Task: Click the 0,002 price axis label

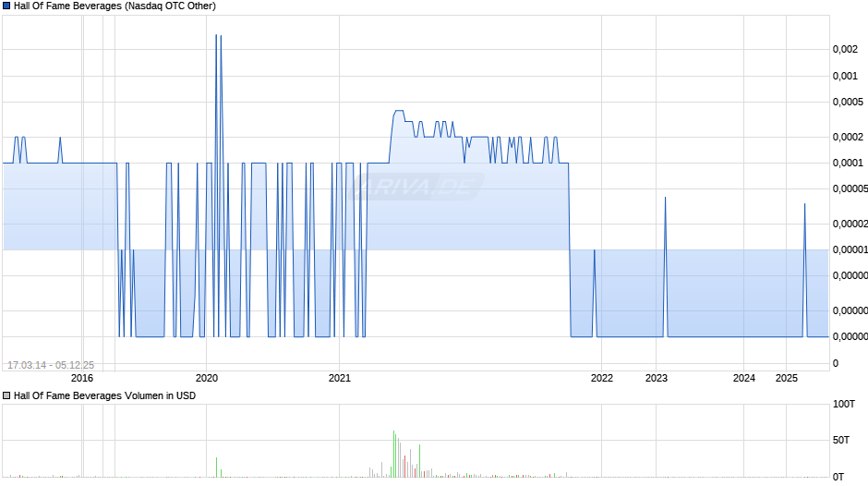Action: pos(845,50)
